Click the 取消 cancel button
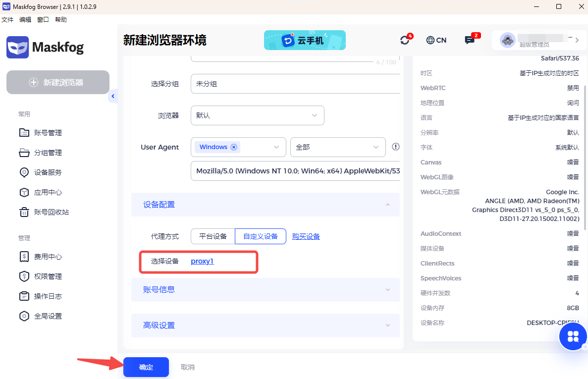The width and height of the screenshot is (588, 379). tap(188, 367)
